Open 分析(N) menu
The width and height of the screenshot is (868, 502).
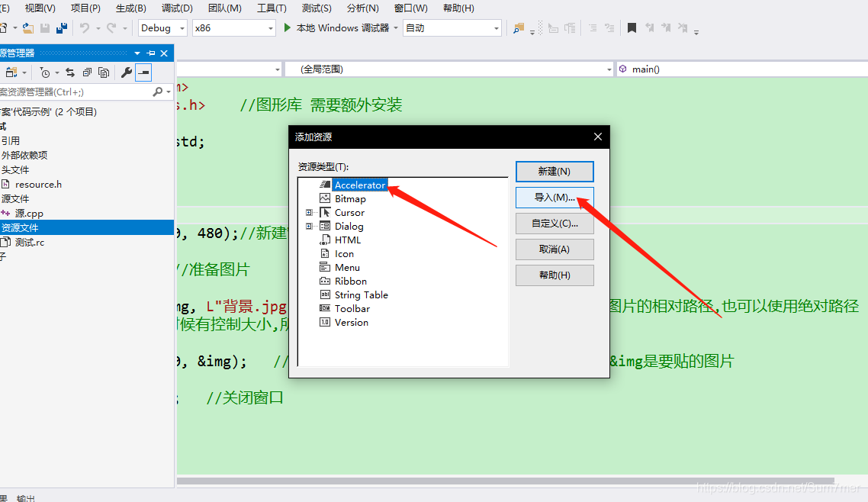(x=362, y=8)
